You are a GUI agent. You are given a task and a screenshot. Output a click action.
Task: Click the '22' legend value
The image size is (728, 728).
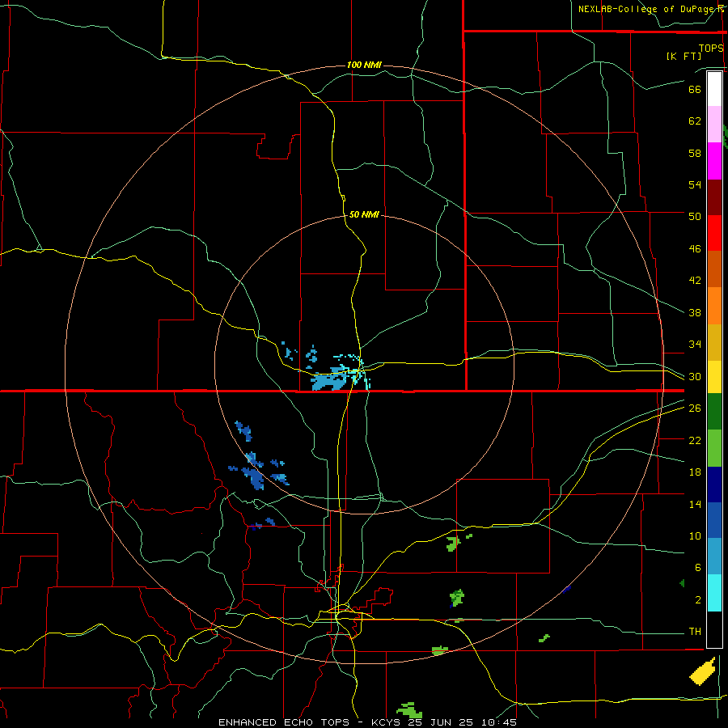[x=695, y=440]
